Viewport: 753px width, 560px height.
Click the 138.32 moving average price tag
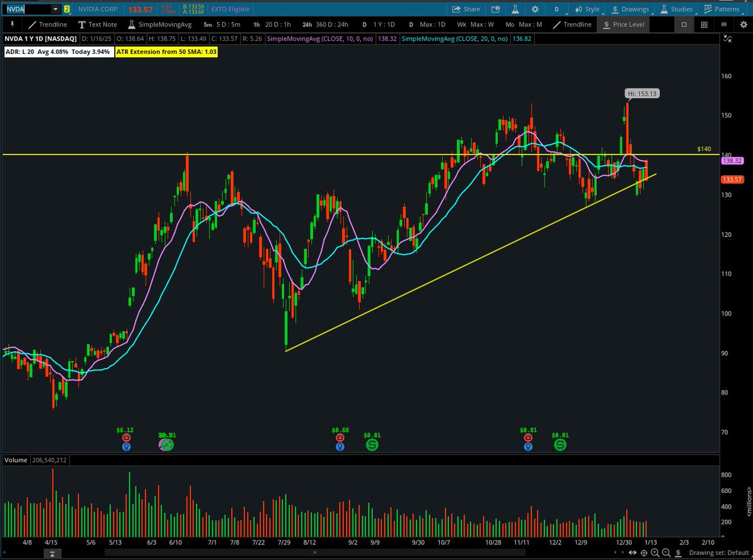[732, 161]
